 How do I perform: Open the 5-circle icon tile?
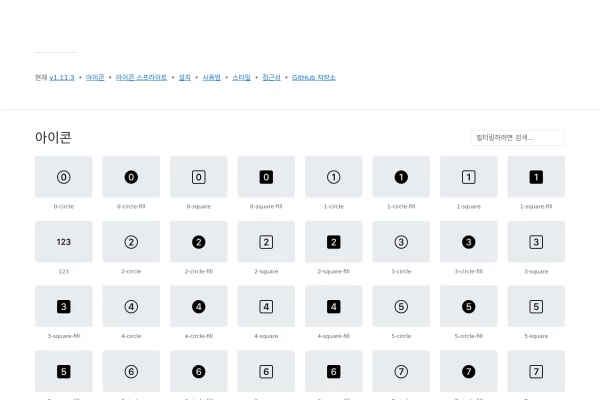click(401, 306)
